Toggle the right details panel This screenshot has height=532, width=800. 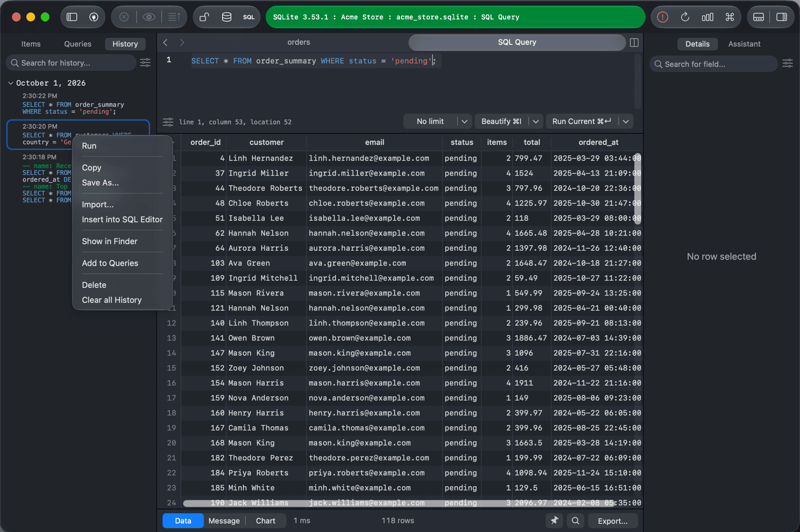(x=781, y=17)
